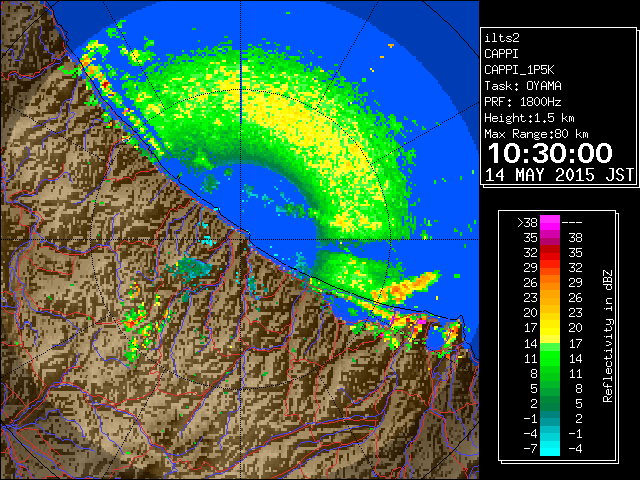The height and width of the screenshot is (480, 640).
Task: Click the 'Height:1.5 km' line
Action: [x=529, y=118]
